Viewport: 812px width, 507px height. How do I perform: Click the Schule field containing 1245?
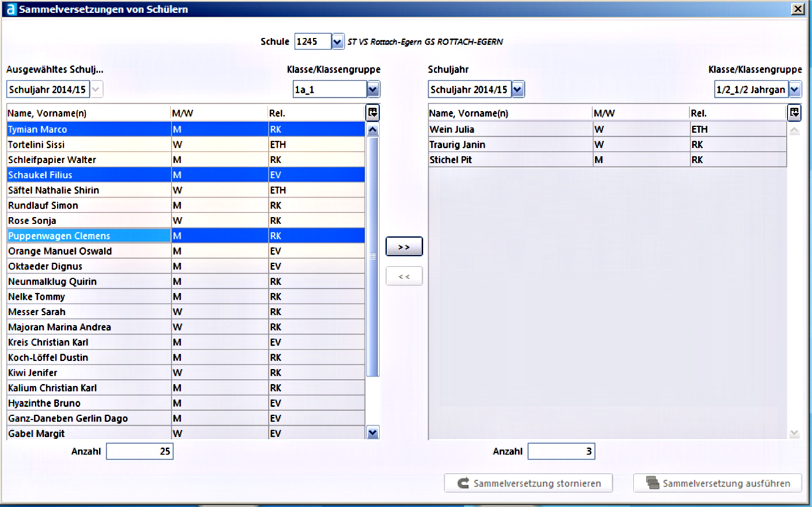(313, 42)
